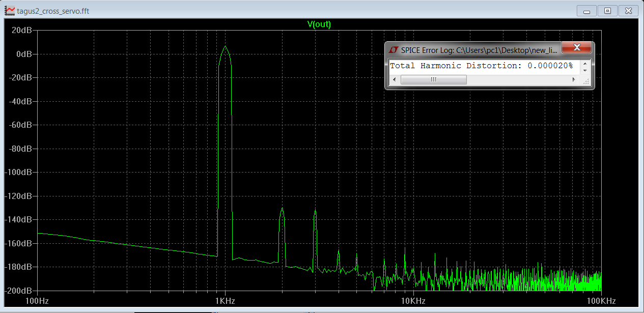Click the tagus2_cross_servo.fft title text
Image resolution: width=644 pixels, height=313 pixels.
pyautogui.click(x=53, y=11)
